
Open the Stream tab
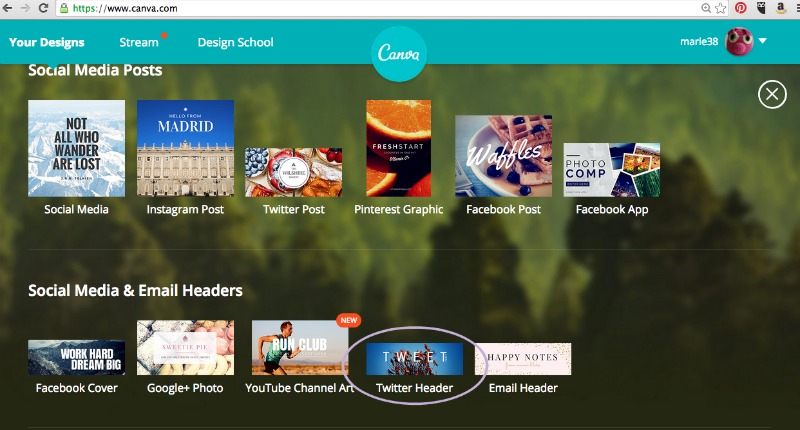click(139, 42)
